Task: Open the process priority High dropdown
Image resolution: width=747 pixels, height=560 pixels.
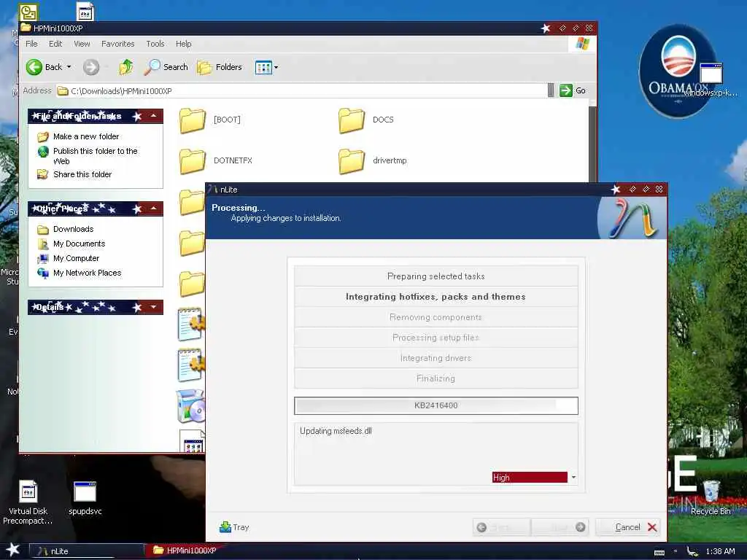Action: pyautogui.click(x=573, y=477)
